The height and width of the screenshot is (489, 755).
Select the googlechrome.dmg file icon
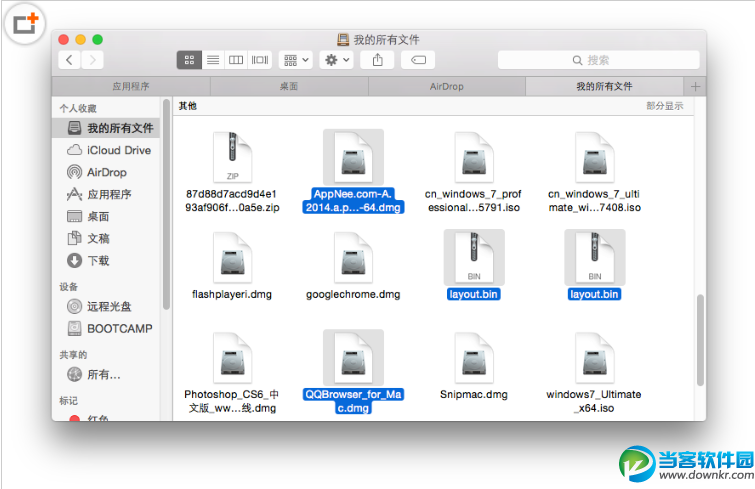353,257
